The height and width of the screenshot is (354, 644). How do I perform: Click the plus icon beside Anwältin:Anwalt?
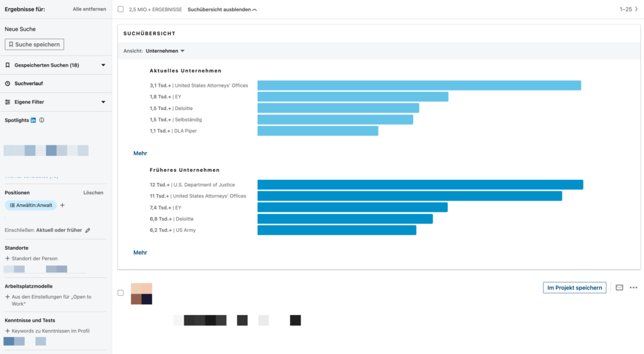[x=62, y=206]
